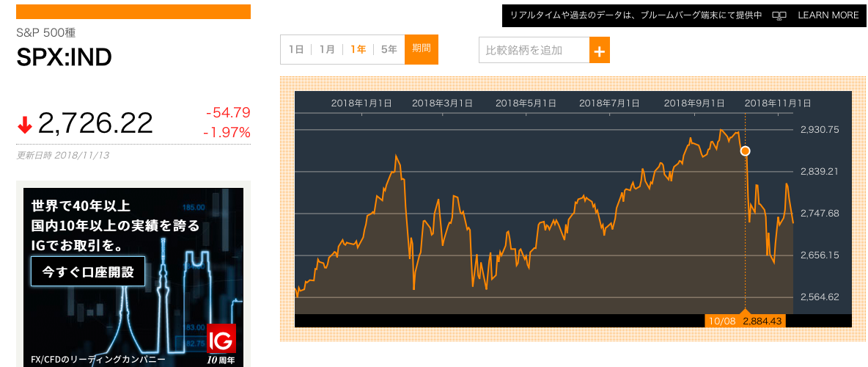
Task: Add comparison ticker with plus button
Action: point(600,51)
